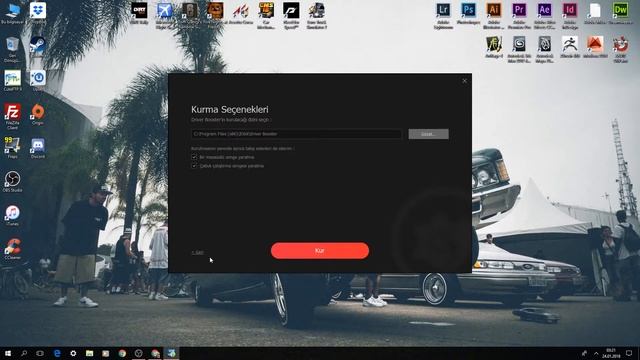
Task: Click the installation path input field
Action: [x=296, y=134]
